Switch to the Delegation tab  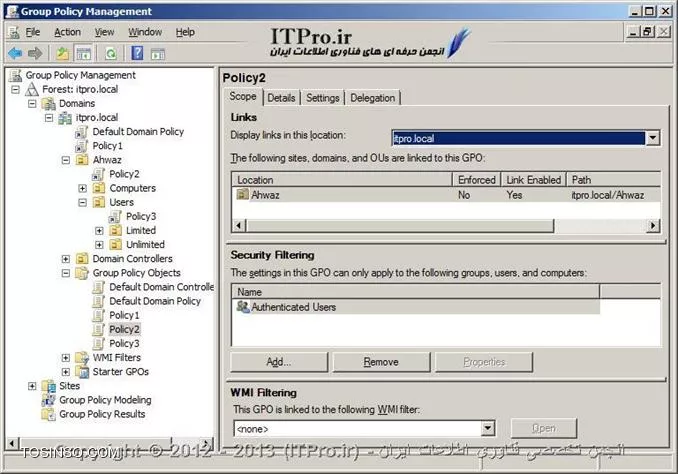click(x=373, y=98)
